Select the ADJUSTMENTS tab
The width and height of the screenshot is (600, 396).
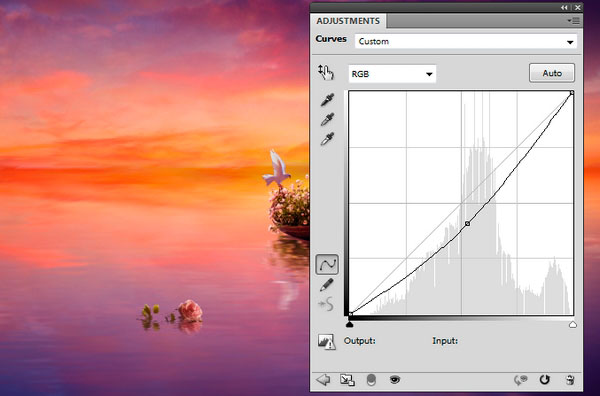(348, 21)
